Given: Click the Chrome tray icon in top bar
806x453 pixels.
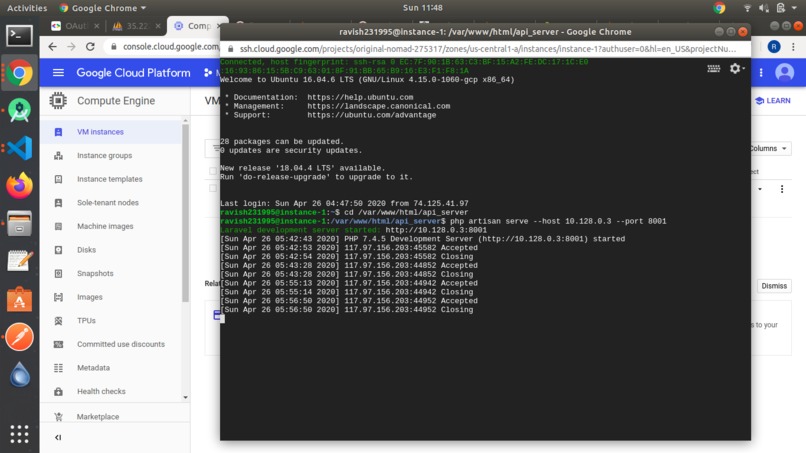Looking at the screenshot, I should [719, 8].
